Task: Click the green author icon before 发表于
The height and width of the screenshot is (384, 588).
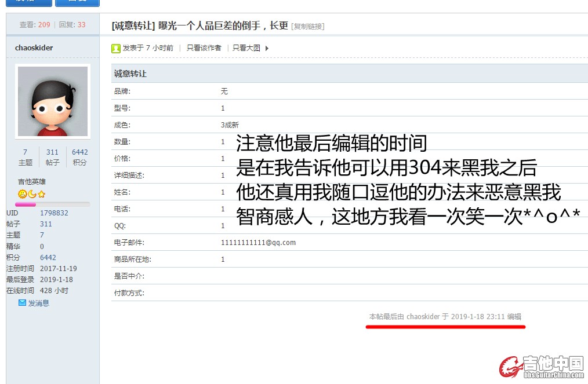Action: pos(116,48)
